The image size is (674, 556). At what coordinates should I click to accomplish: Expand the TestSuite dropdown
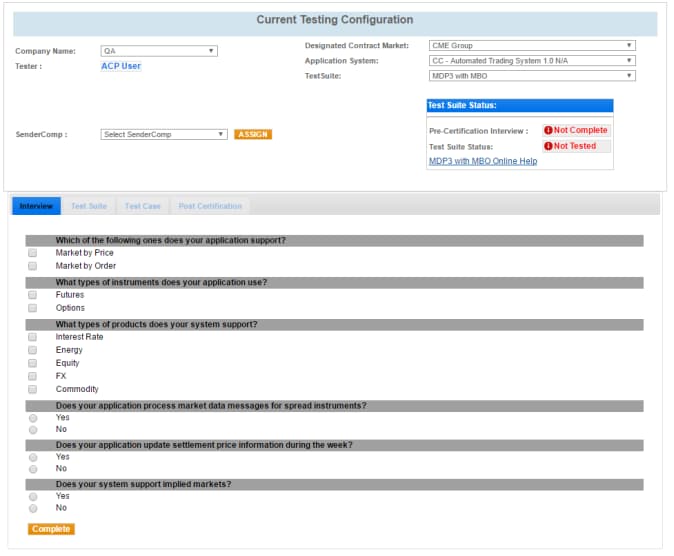pos(531,75)
